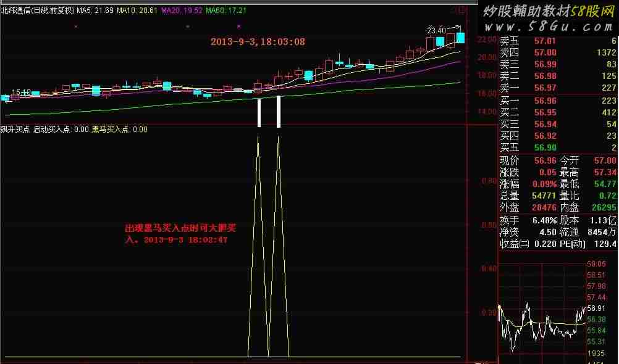Select the 买一 56.96 bid row
The width and height of the screenshot is (619, 364).
[558, 101]
